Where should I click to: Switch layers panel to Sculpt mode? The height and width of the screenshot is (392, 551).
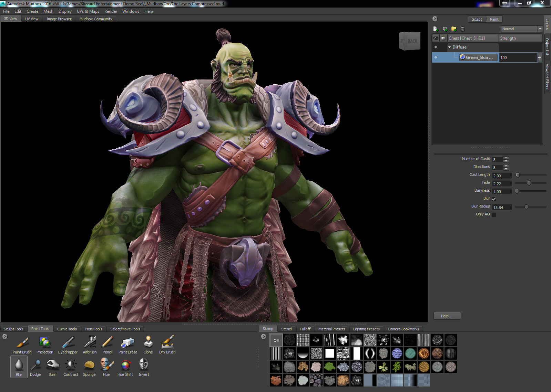click(477, 19)
